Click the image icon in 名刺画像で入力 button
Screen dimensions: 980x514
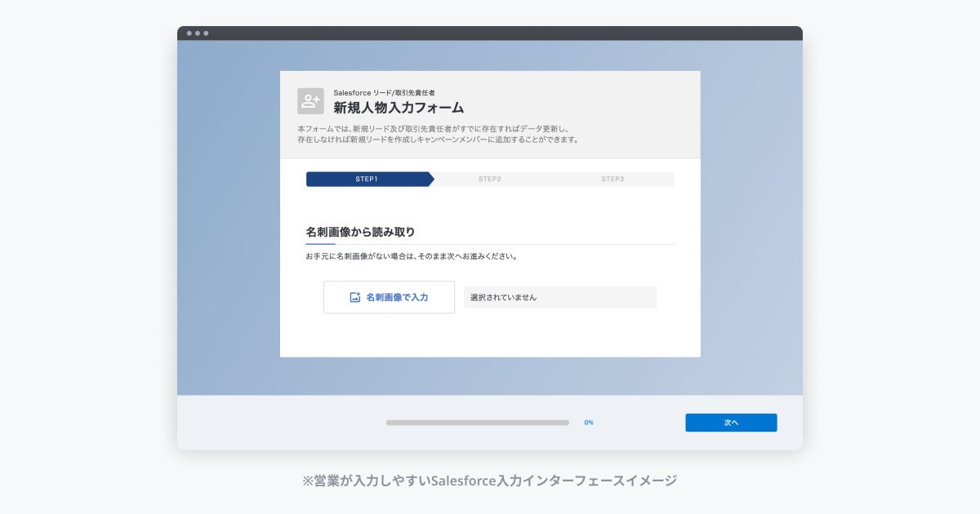pos(355,298)
